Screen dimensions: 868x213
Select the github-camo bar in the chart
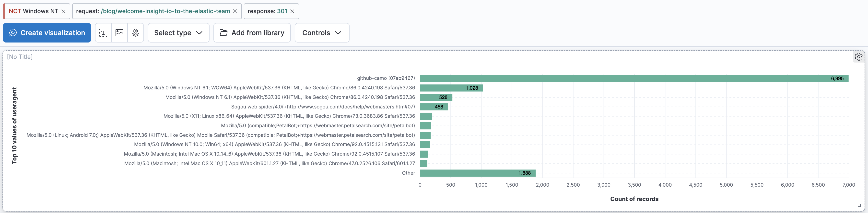pos(634,78)
